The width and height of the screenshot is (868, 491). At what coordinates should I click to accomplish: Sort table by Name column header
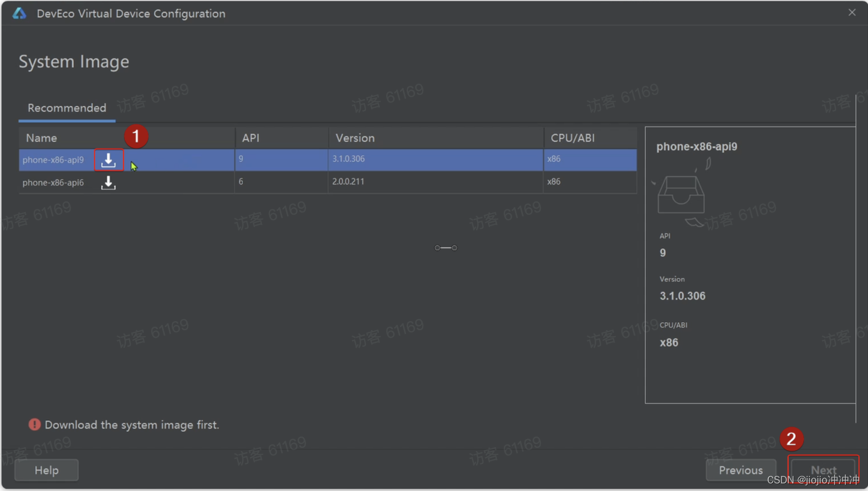coord(127,138)
